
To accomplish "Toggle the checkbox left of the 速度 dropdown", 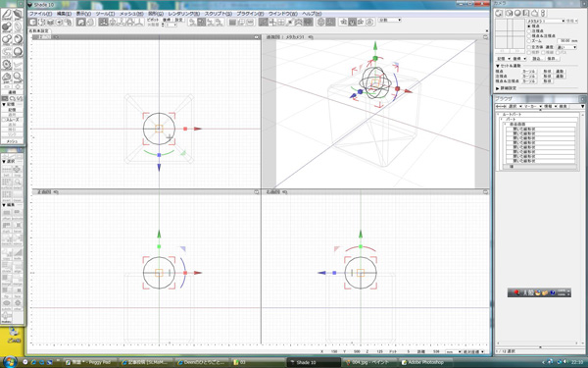I will [529, 47].
